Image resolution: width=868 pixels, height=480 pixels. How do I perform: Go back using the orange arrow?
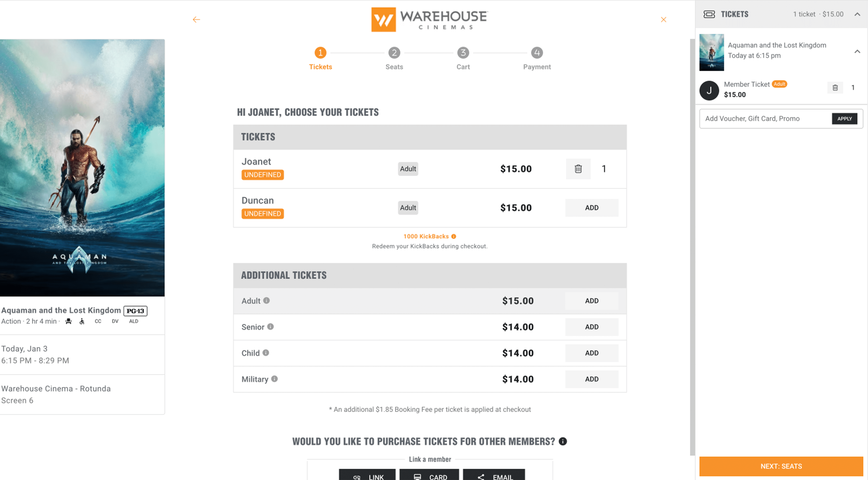pyautogui.click(x=196, y=19)
